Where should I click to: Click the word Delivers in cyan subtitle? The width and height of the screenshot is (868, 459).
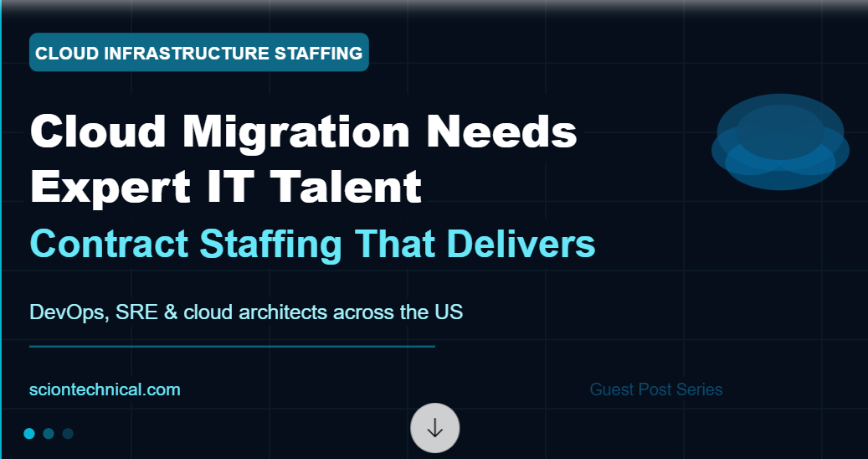tap(521, 244)
